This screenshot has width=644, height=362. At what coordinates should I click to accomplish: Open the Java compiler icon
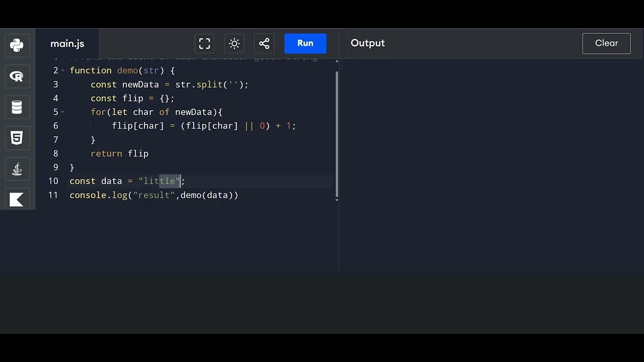pyautogui.click(x=17, y=169)
